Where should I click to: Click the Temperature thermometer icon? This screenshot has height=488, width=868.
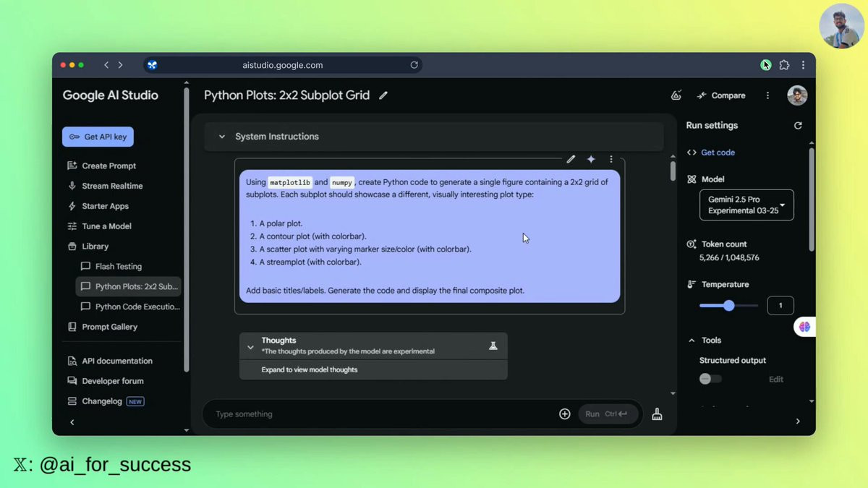click(692, 285)
